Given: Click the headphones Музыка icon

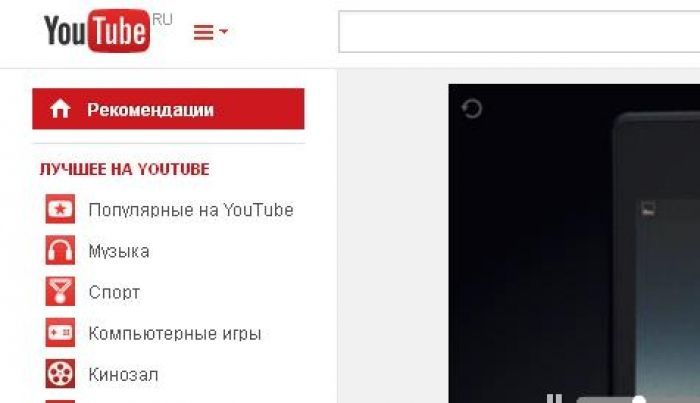Looking at the screenshot, I should click(x=60, y=250).
